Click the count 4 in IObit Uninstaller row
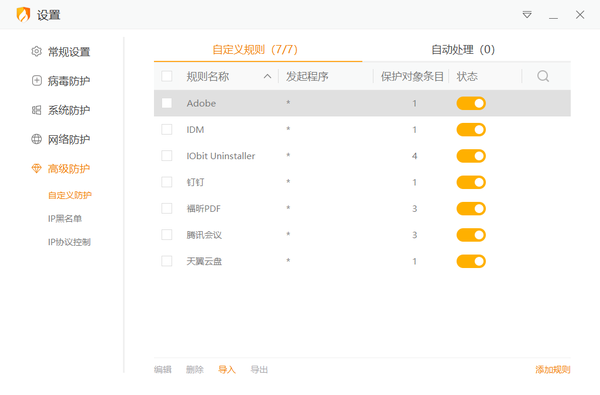Image resolution: width=600 pixels, height=395 pixels. [414, 156]
